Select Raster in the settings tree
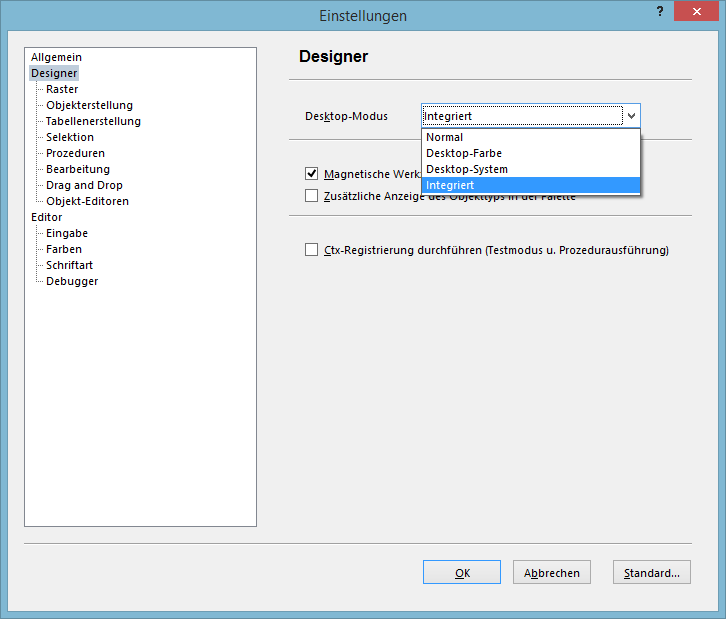726x619 pixels. pos(62,89)
